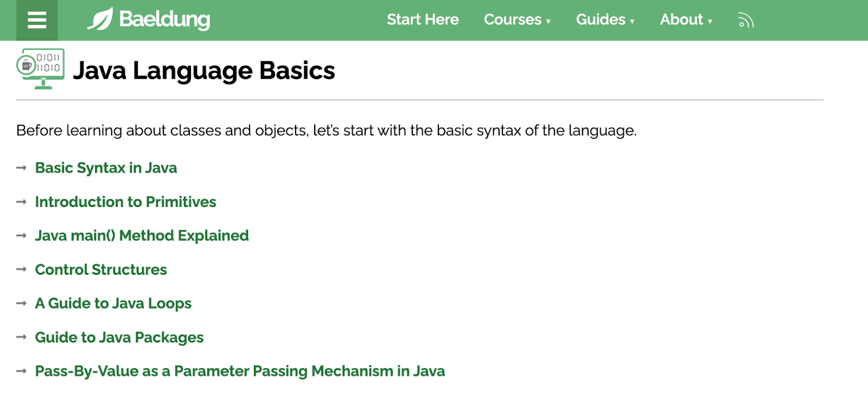868x395 pixels.
Task: Click arrow bullet beside Pass-By-Value link
Action: (x=22, y=371)
